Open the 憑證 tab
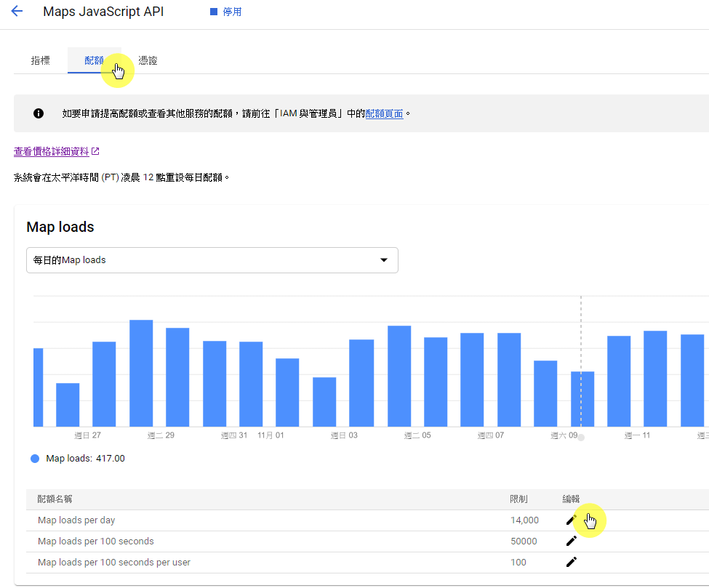This screenshot has width=709, height=588. [x=148, y=60]
